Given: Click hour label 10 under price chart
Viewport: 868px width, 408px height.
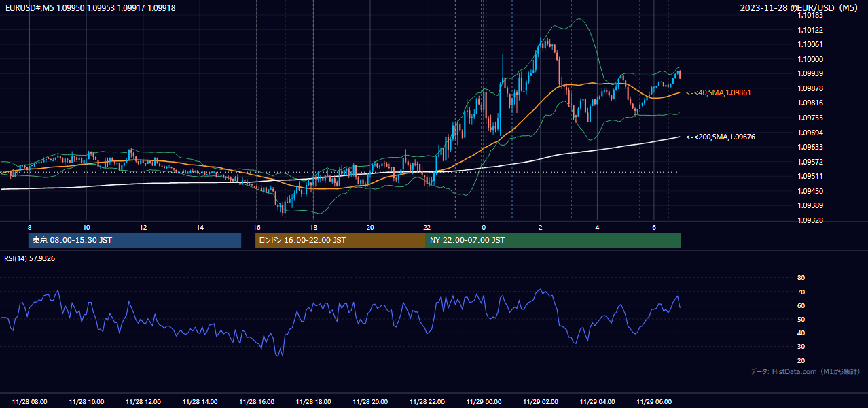Looking at the screenshot, I should (86, 227).
